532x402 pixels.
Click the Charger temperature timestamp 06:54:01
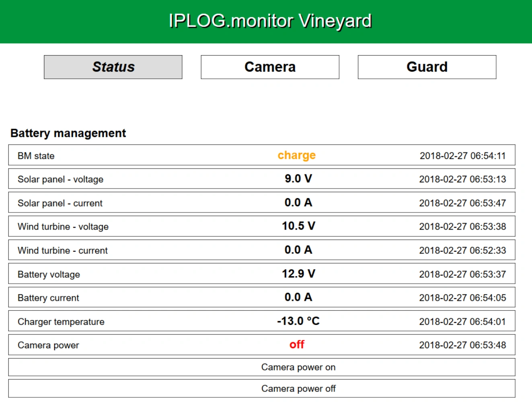pos(462,322)
